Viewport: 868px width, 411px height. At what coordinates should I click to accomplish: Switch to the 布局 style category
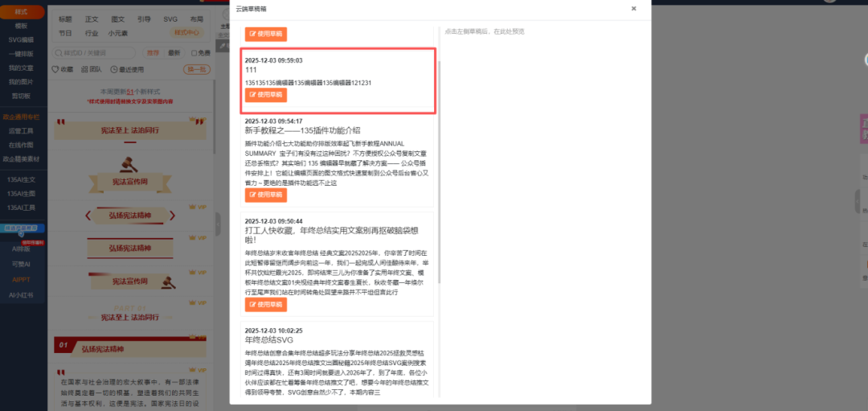click(197, 18)
